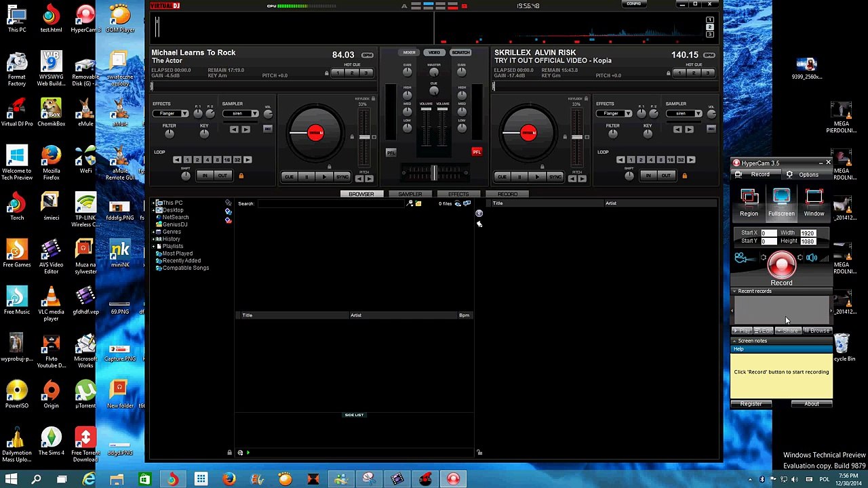The image size is (868, 488).
Task: Pause the right deck
Action: (x=519, y=177)
